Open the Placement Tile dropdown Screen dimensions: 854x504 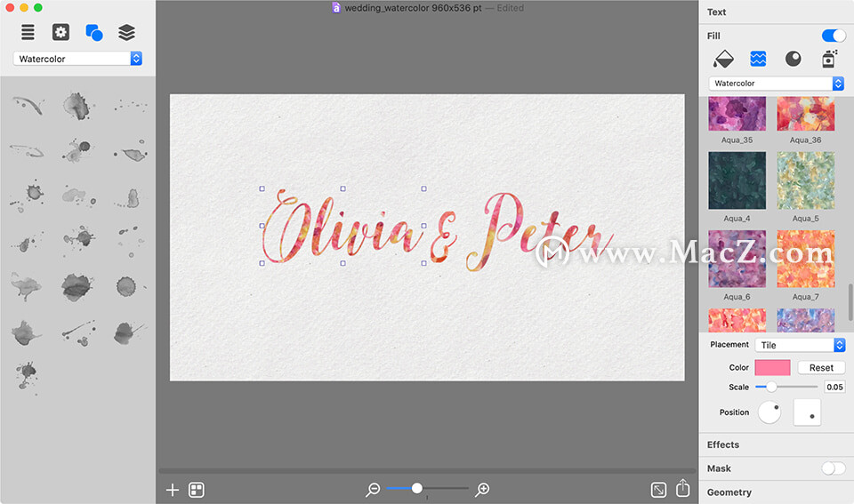[x=800, y=345]
